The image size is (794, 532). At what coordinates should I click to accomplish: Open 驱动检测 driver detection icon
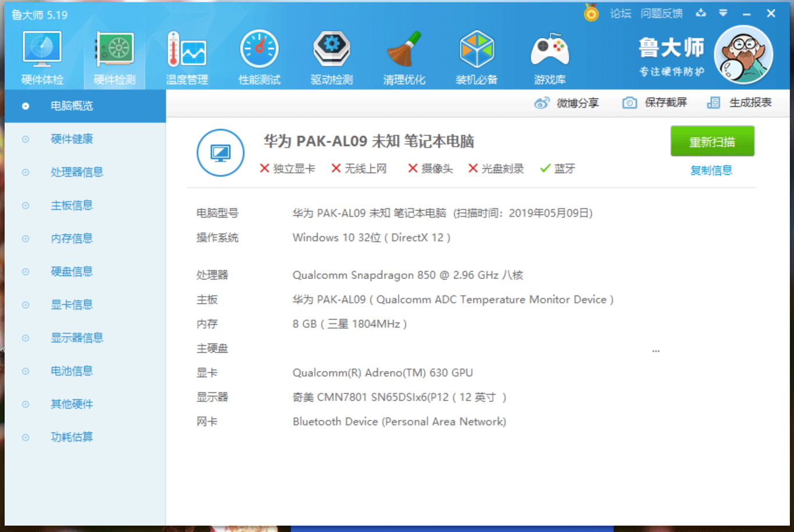[332, 57]
